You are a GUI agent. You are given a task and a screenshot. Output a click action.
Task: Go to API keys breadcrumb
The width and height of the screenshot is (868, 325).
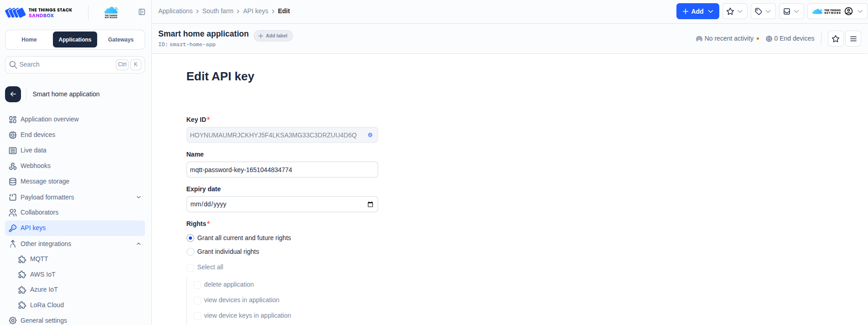256,11
